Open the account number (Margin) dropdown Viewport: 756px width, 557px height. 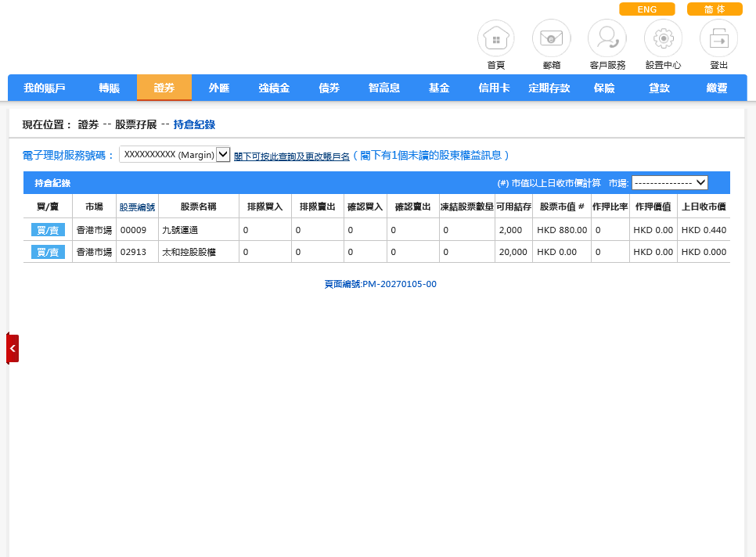175,155
